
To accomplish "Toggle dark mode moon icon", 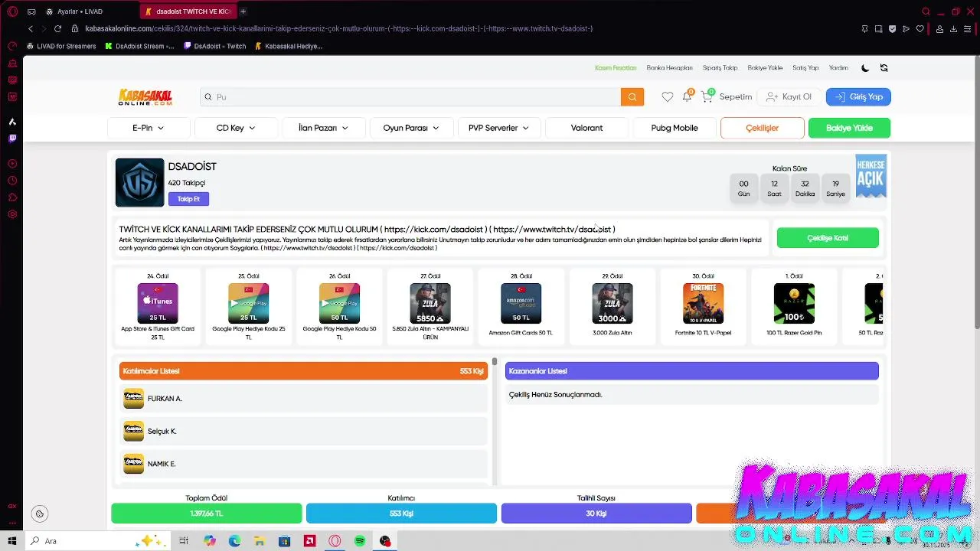I will (x=865, y=68).
